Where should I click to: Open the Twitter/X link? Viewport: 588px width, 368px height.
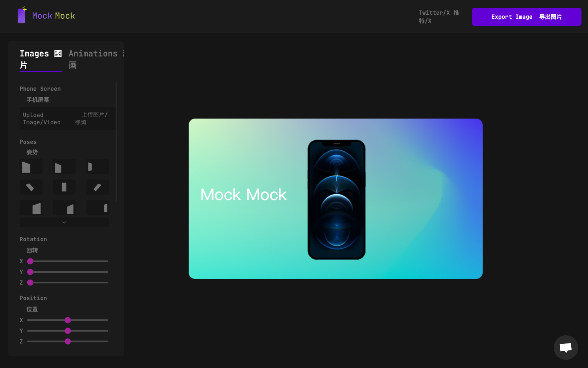coord(438,16)
